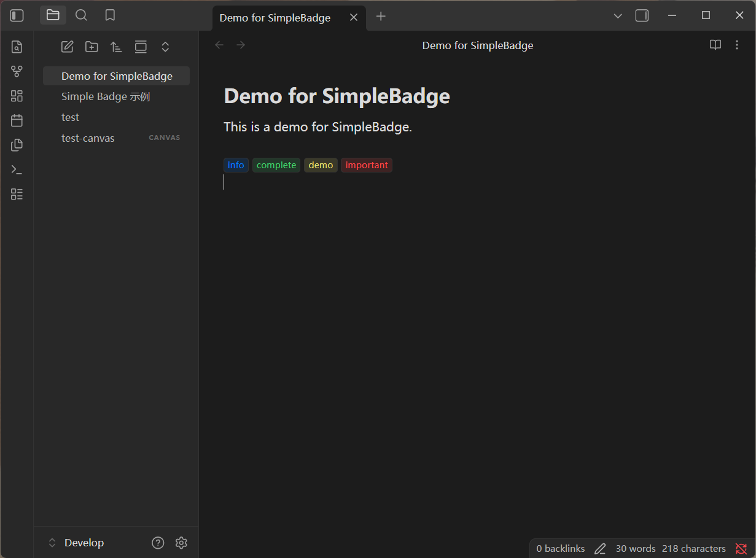Insert template ribbon icon
The width and height of the screenshot is (756, 558).
(17, 145)
